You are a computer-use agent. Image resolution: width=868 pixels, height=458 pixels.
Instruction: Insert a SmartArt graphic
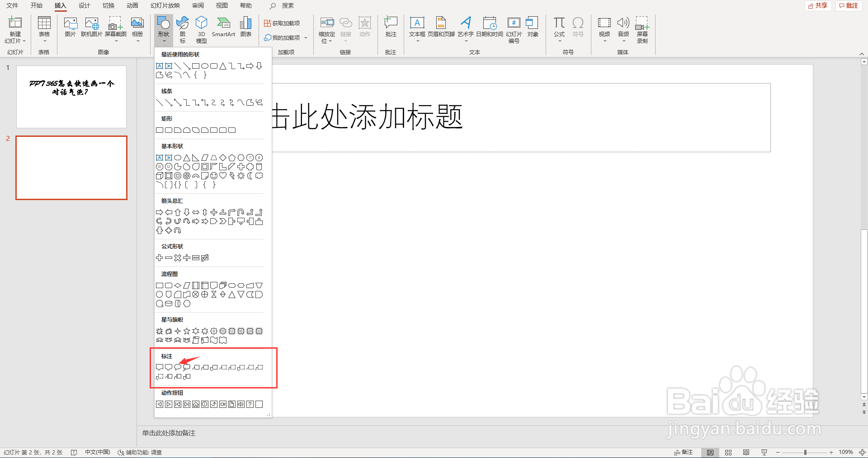click(x=223, y=27)
